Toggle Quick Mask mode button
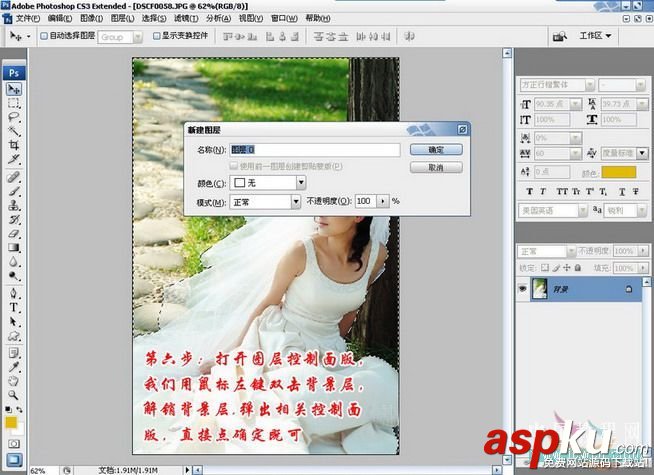 [x=14, y=444]
